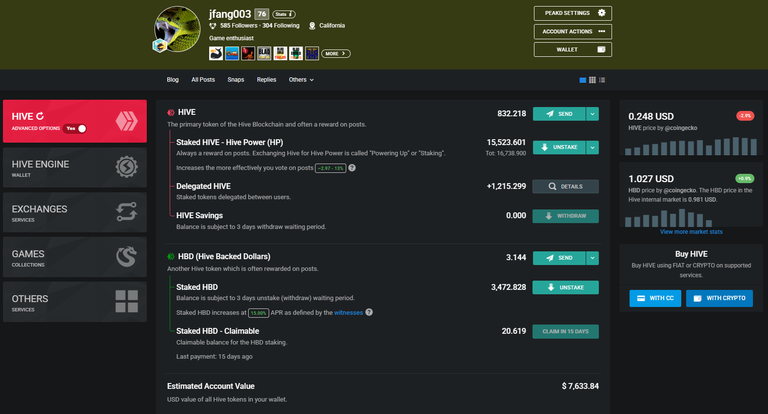Switch to the Replies tab
Viewport: 768px width, 414px height.
pos(266,79)
